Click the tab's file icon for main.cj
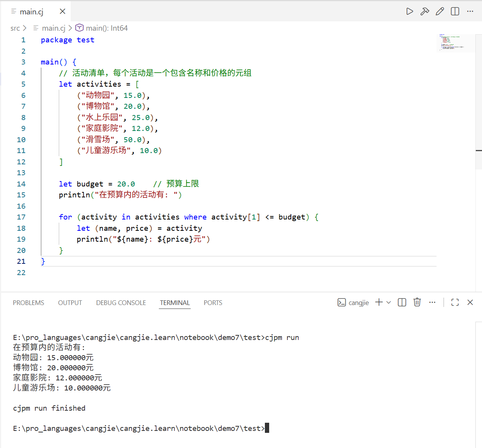The height and width of the screenshot is (448, 482). point(14,11)
